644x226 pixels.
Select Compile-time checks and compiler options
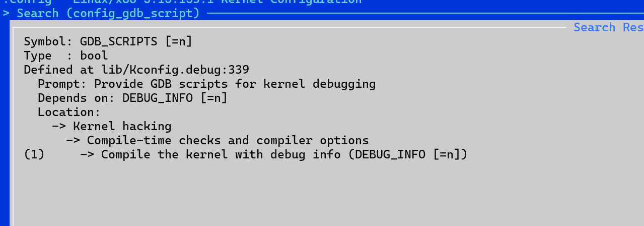pos(228,140)
